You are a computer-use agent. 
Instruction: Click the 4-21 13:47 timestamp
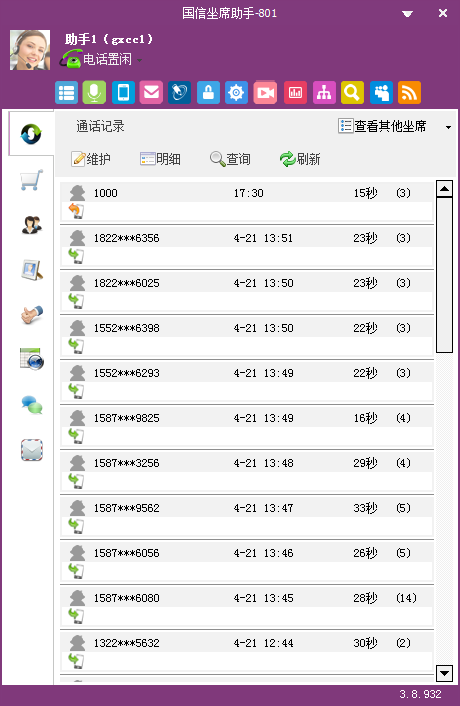[x=263, y=508]
